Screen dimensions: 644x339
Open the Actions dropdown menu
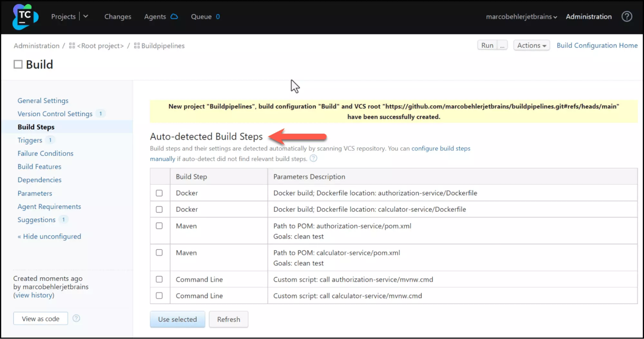click(531, 45)
